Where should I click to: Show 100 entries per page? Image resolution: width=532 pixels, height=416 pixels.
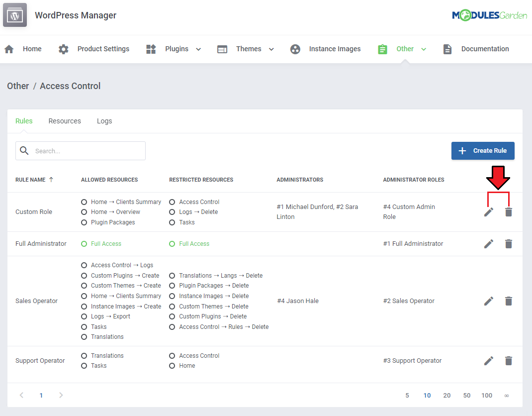tap(487, 396)
